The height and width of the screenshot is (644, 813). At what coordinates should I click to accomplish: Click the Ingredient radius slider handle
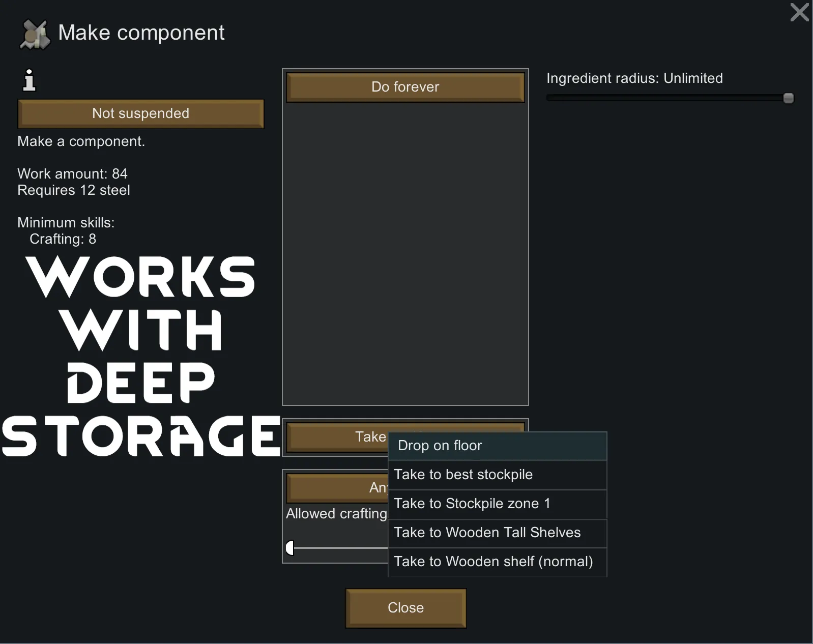point(788,98)
